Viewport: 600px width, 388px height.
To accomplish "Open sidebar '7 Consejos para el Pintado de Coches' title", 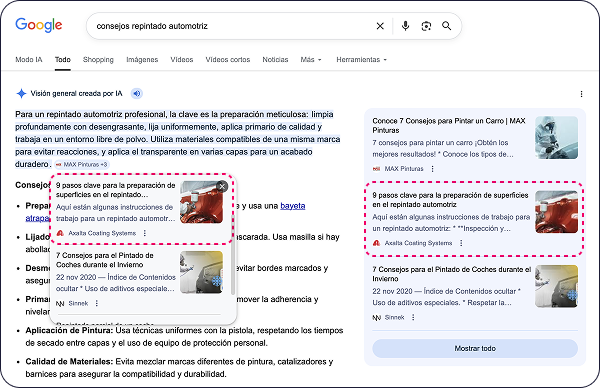I will click(x=452, y=274).
